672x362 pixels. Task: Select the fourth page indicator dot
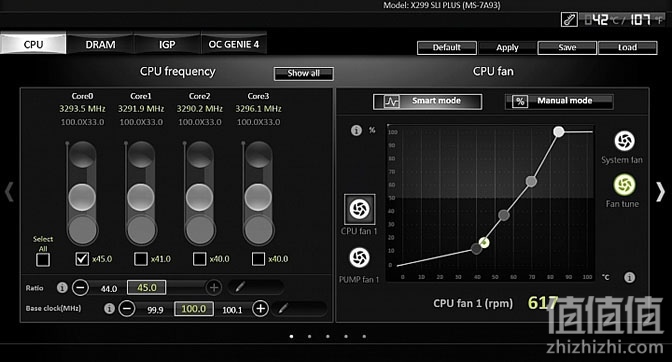[346, 336]
